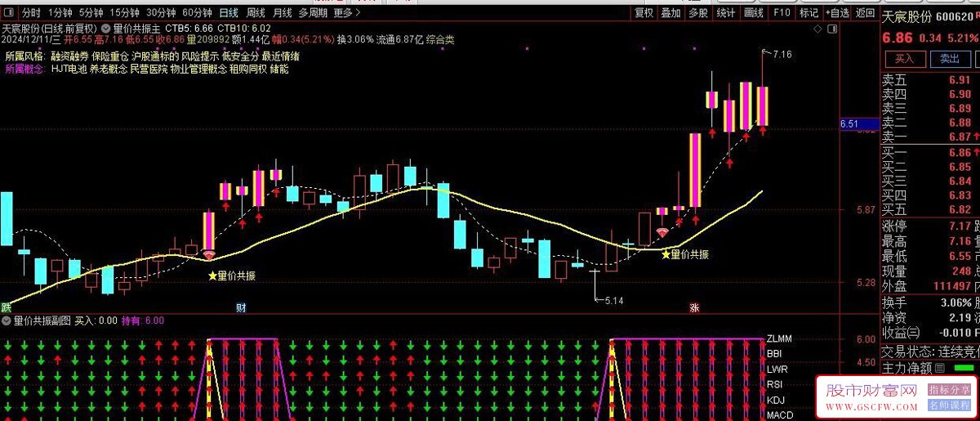Click the 跌 marker on the time axis
The width and height of the screenshot is (980, 421).
pos(7,308)
